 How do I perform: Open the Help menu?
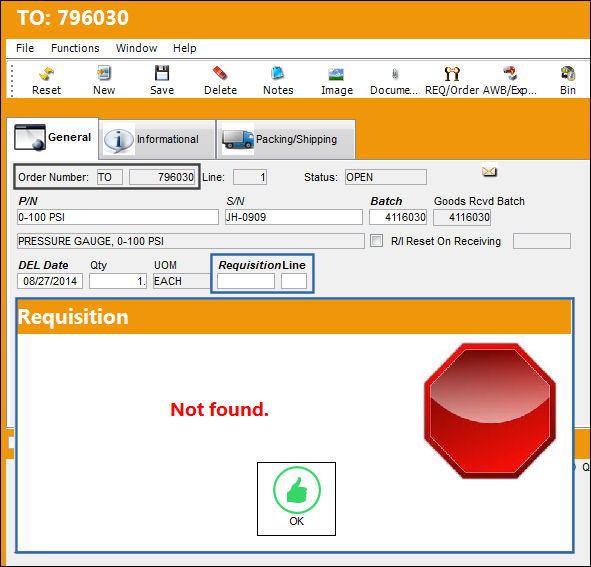click(185, 48)
